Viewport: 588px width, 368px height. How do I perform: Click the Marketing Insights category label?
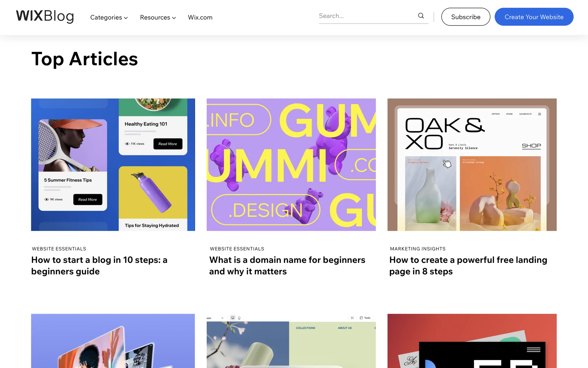pyautogui.click(x=418, y=249)
